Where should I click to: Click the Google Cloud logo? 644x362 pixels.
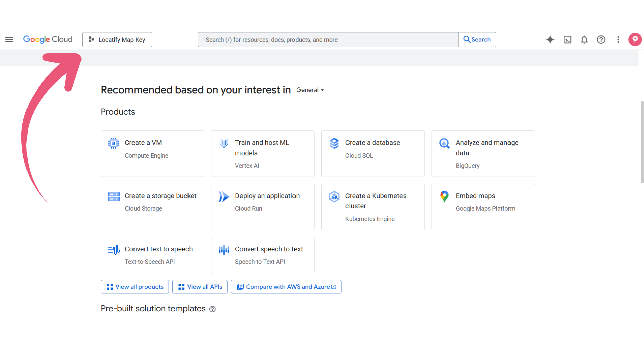coord(48,39)
